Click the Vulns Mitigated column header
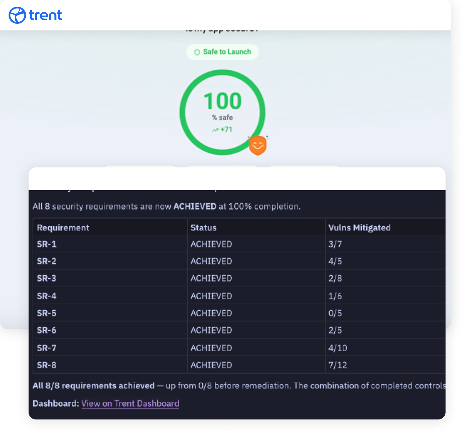This screenshot has height=448, width=476. click(359, 228)
